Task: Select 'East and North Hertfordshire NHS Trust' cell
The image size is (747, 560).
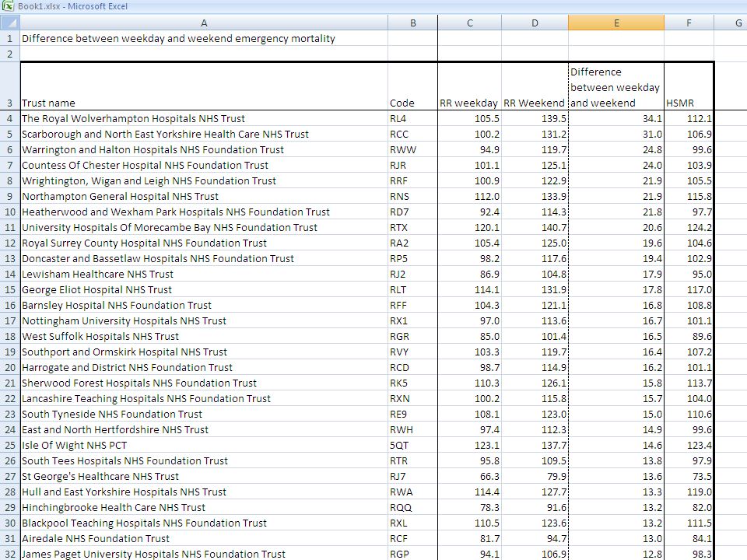Action: 204,429
